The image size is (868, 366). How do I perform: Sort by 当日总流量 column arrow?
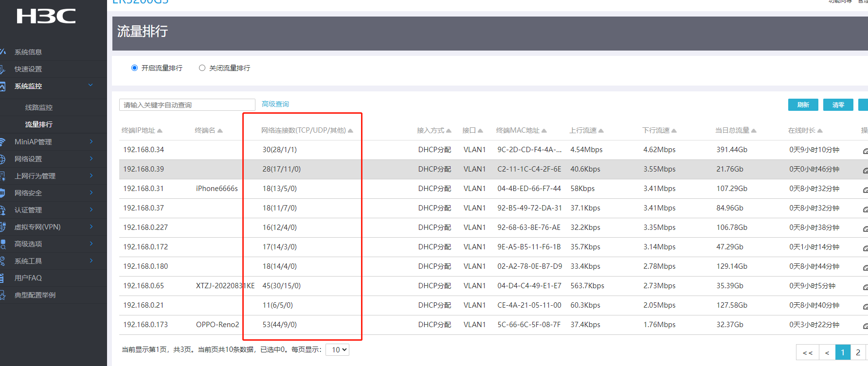pos(754,131)
